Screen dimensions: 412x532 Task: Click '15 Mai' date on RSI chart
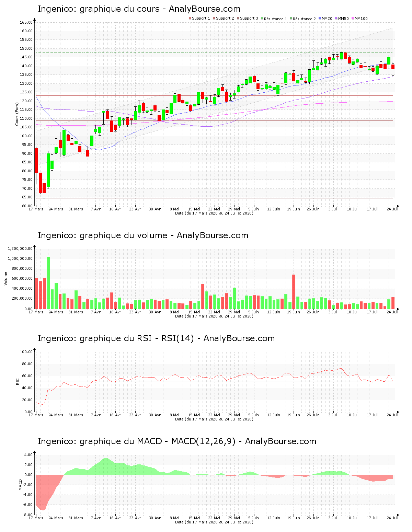[x=194, y=415]
